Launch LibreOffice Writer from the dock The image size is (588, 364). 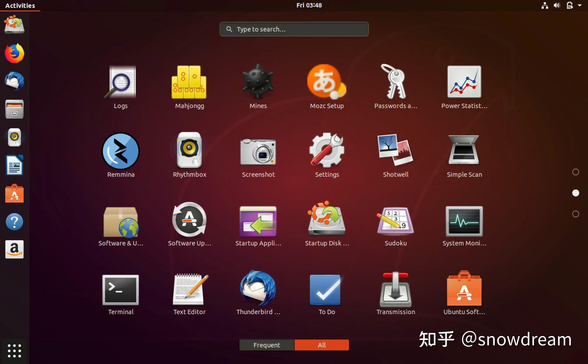tap(14, 165)
